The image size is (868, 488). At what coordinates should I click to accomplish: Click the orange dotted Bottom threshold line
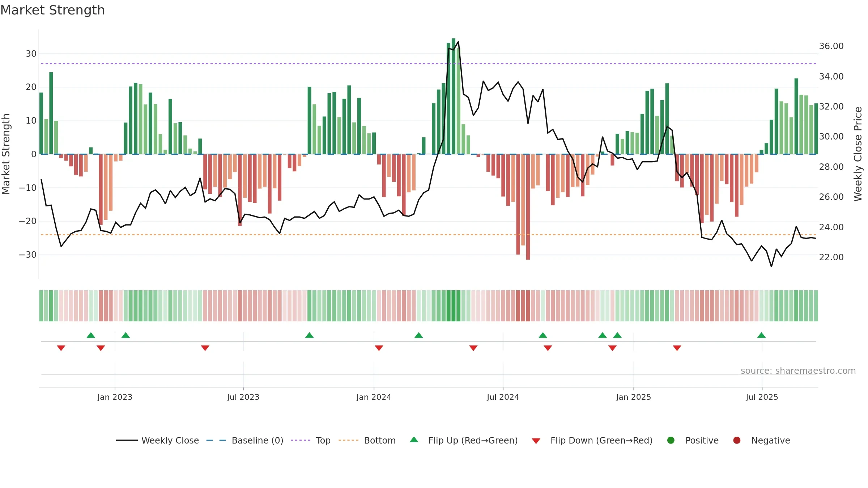pyautogui.click(x=429, y=235)
